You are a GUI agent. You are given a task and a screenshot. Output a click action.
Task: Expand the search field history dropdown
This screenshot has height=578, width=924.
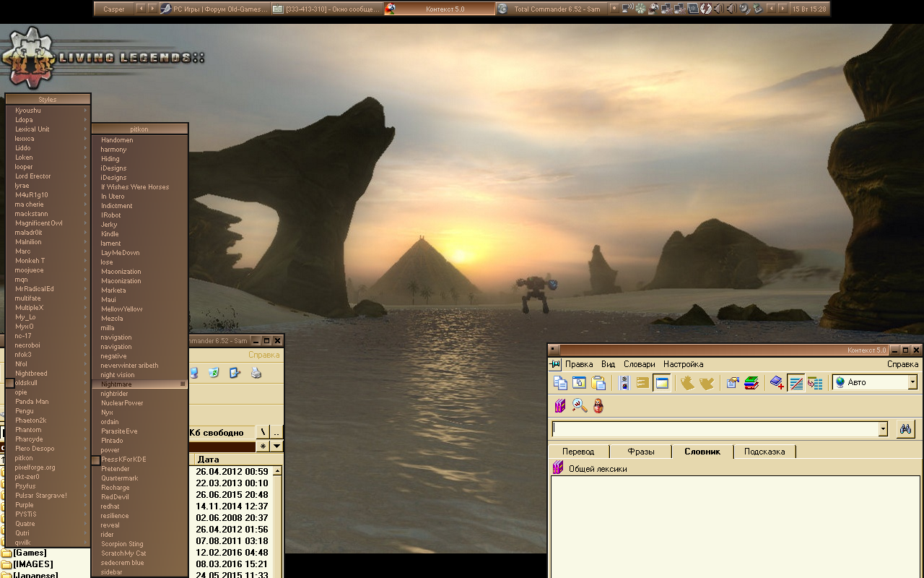882,429
